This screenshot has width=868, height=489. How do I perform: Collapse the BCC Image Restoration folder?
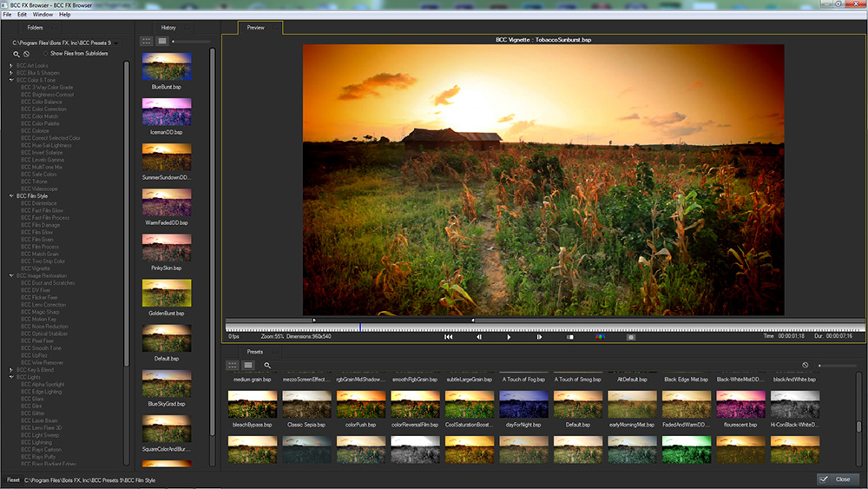tap(11, 276)
